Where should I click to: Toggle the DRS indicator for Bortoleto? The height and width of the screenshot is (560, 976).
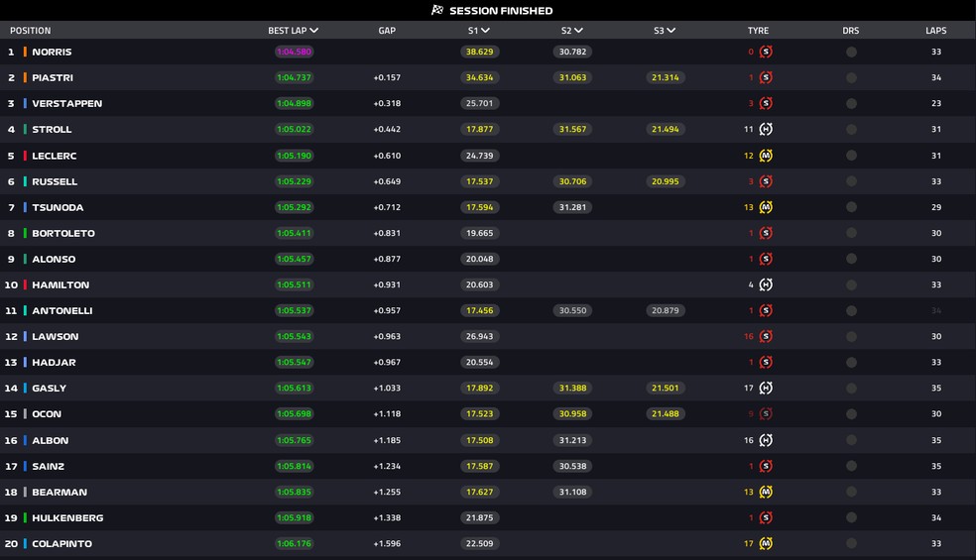pos(851,233)
